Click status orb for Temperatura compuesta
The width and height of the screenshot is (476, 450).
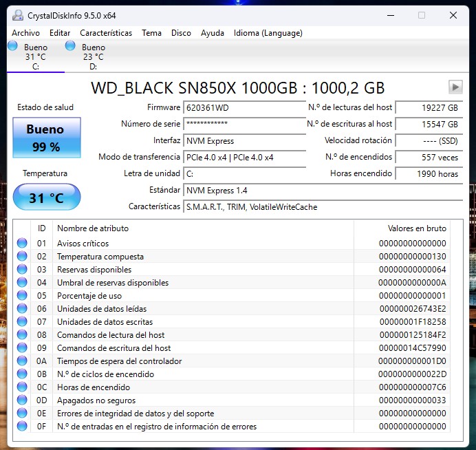22,256
